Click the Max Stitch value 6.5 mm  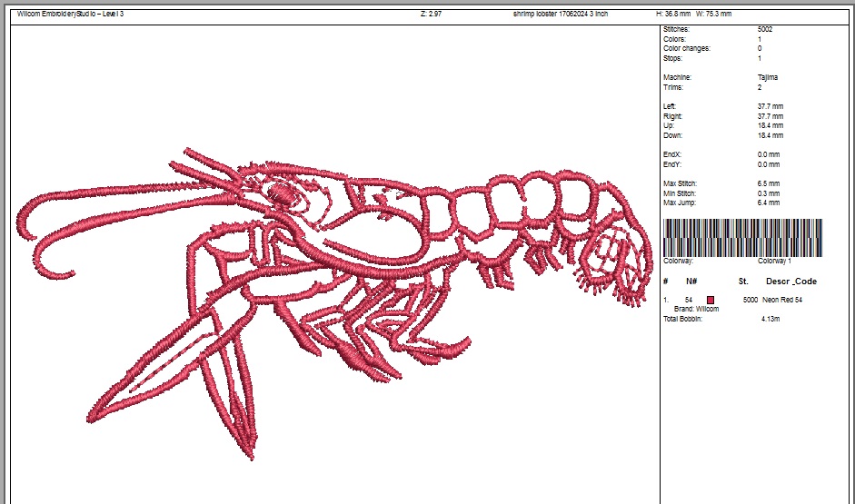(769, 183)
